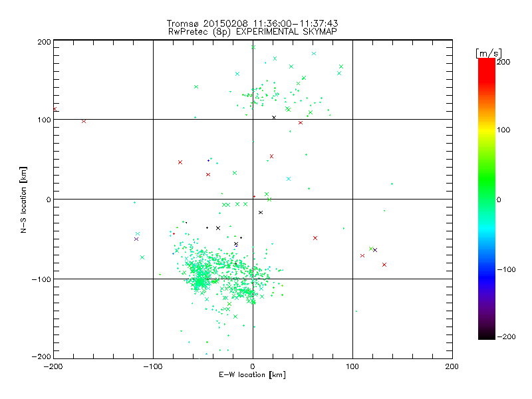Click the title line 'Tromsø 20150208 11:36:00-11:37:43'
The height and width of the screenshot is (399, 532).
point(252,23)
